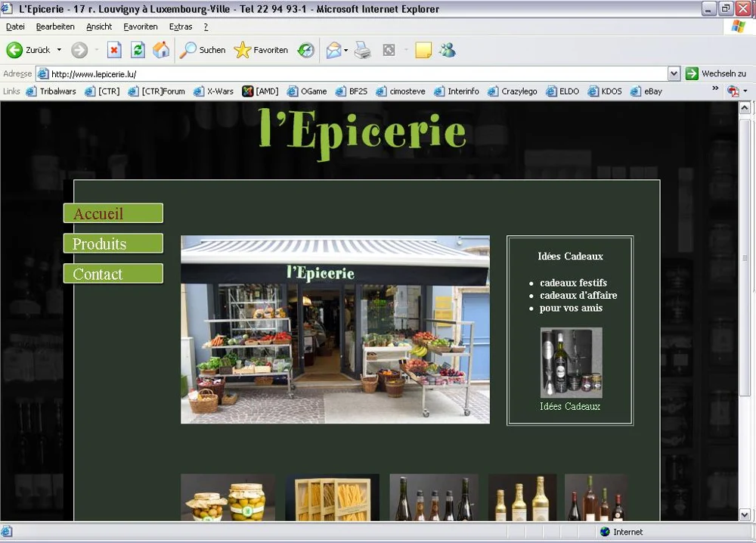
Task: Click the Forward navigation arrow
Action: [79, 50]
